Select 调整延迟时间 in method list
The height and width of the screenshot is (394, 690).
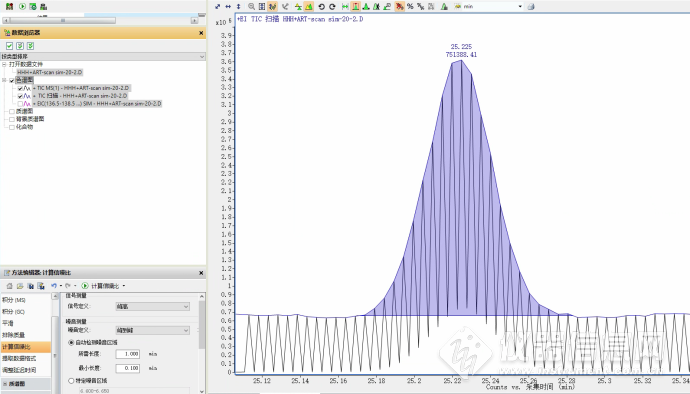19,370
